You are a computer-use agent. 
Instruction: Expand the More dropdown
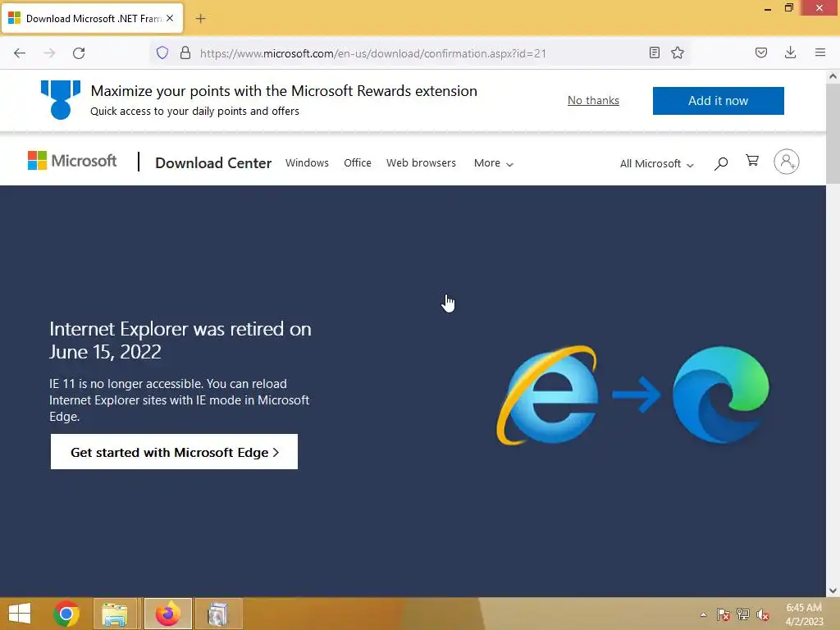tap(493, 163)
